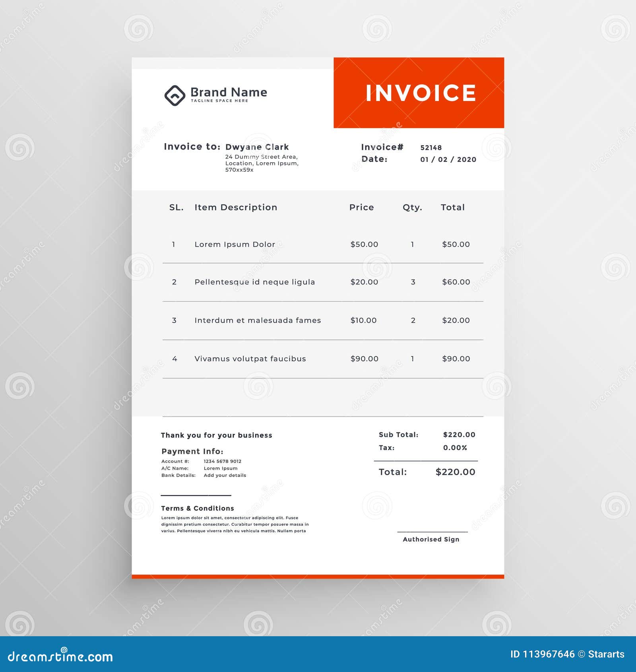The image size is (636, 672).
Task: Click the Tax 0.00% entry
Action: [421, 447]
